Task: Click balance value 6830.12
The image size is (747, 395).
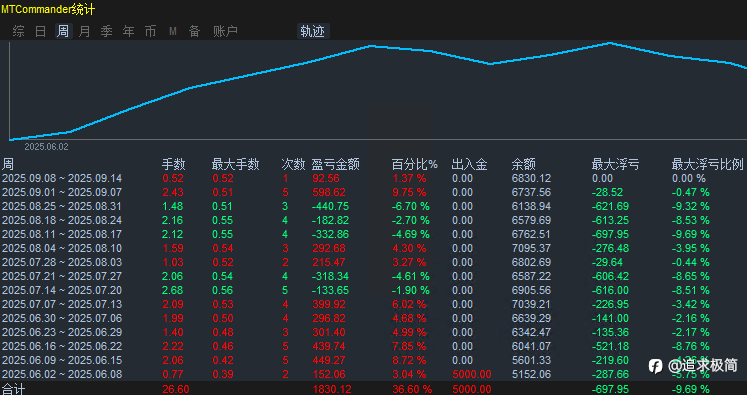Action: (531, 178)
